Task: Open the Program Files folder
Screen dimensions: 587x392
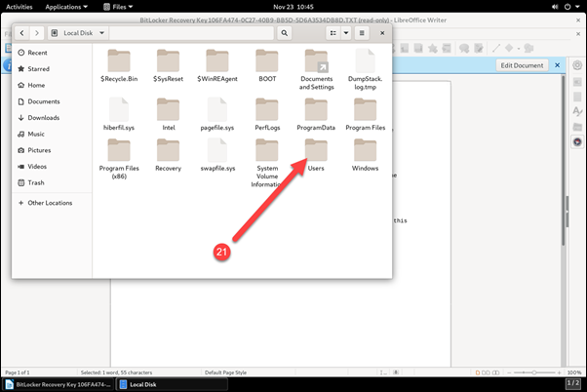Action: pos(365,114)
